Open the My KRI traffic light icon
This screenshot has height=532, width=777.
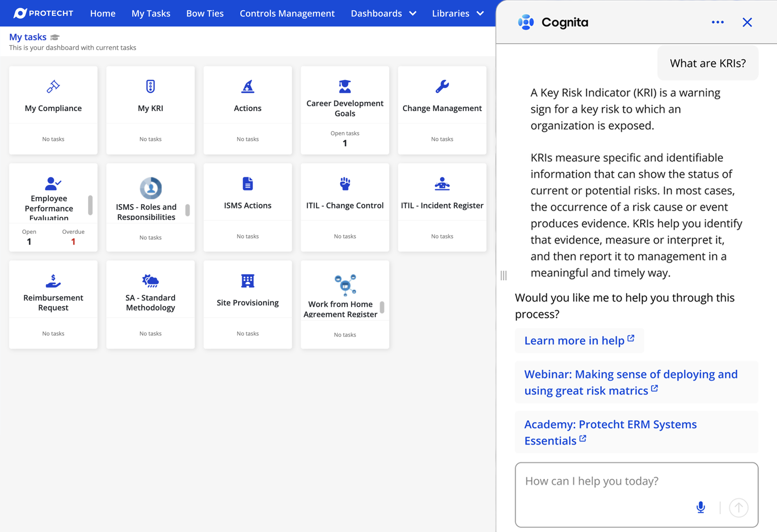tap(150, 86)
